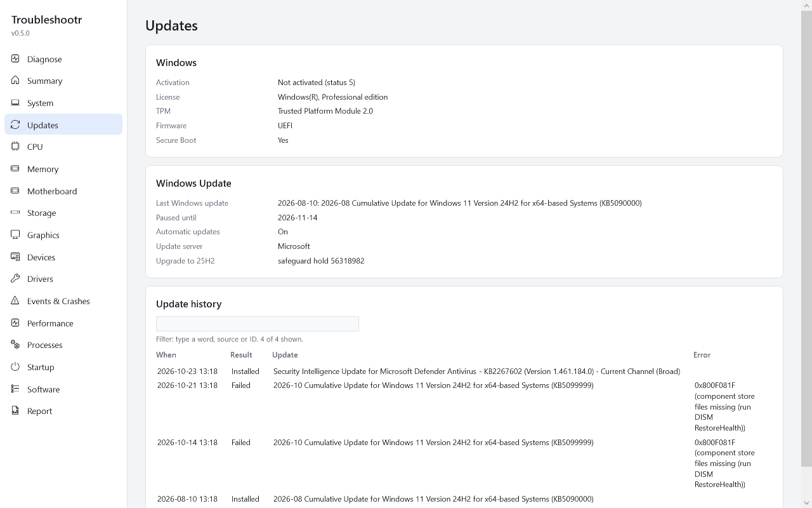
Task: Click the 2026-10-21 13:18 timestamp
Action: [187, 385]
